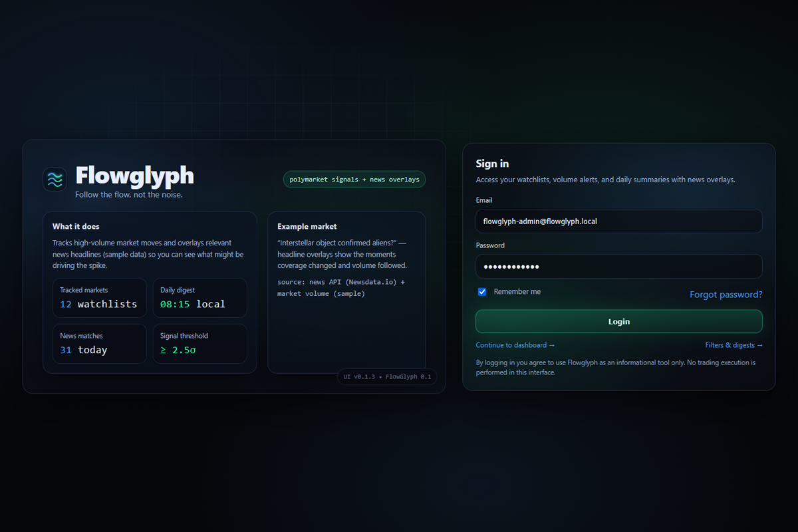Click the News matches stat tile
Screen dimensions: 798x532
[99, 344]
